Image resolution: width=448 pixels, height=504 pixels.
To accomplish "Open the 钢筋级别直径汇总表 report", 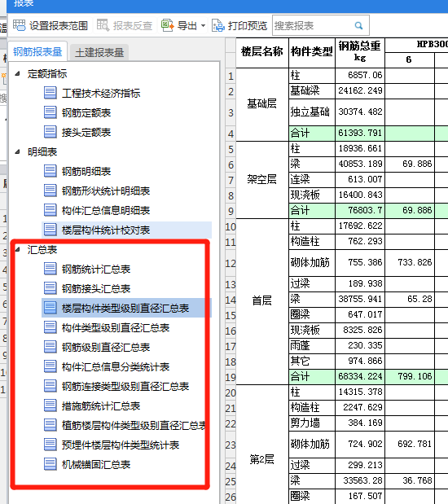I will tap(106, 348).
